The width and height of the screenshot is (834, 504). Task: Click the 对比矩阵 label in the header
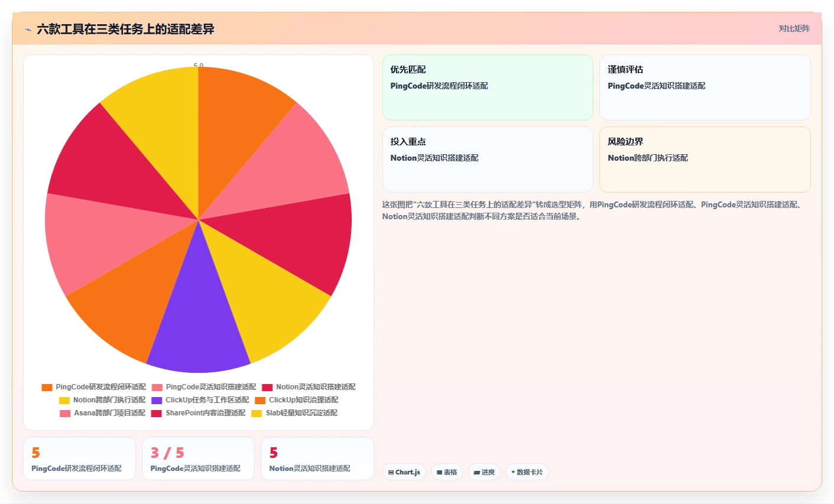pos(794,28)
